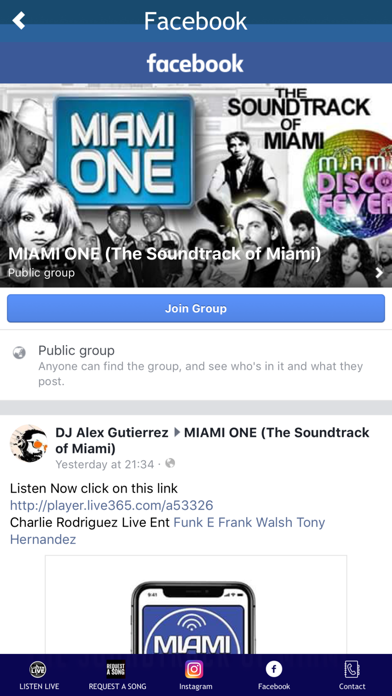Click the post privacy globe icon
This screenshot has height=696, width=392.
click(170, 463)
